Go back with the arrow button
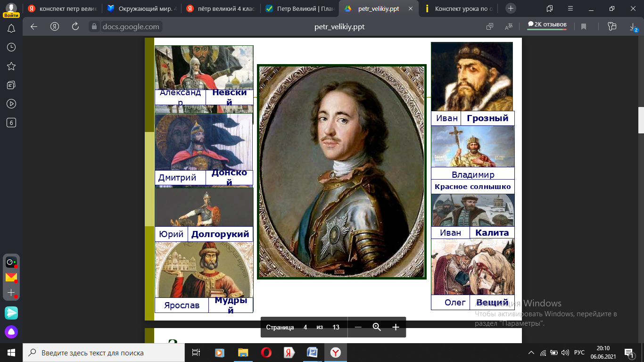Screen dimensions: 644x362 point(34,26)
